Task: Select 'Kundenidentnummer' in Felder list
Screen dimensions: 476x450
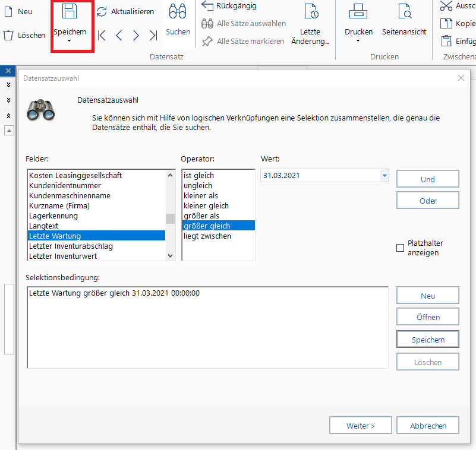Action: click(96, 185)
